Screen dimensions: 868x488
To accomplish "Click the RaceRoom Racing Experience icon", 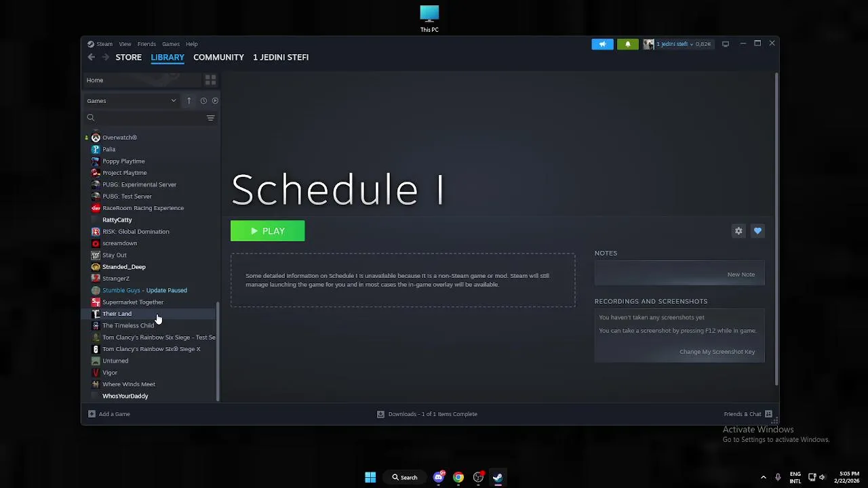I will pyautogui.click(x=96, y=208).
